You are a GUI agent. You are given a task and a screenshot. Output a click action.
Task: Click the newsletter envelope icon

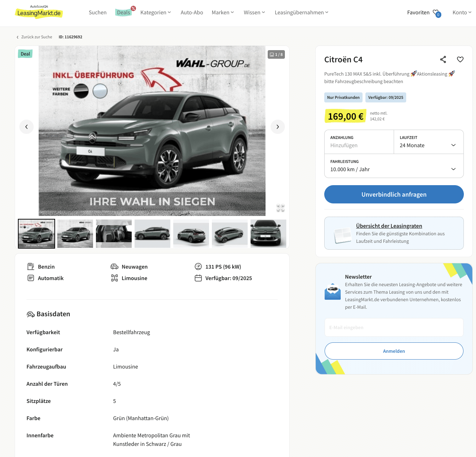[x=332, y=292]
